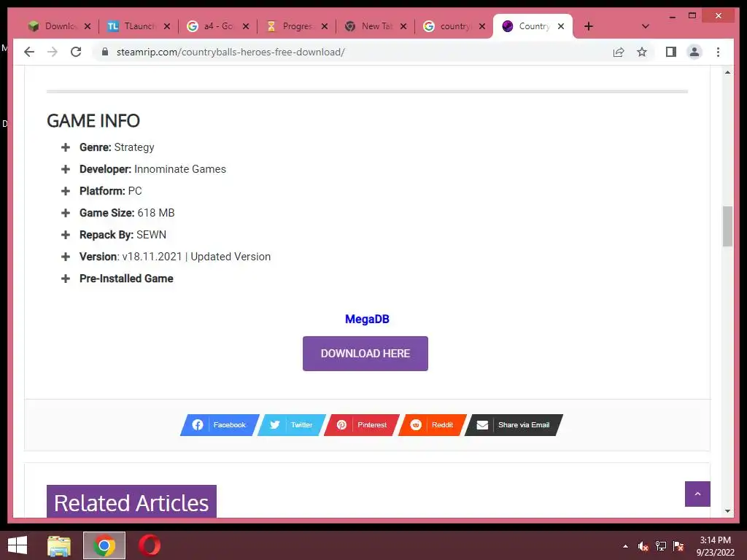Click the DOWNLOAD HERE button

365,354
